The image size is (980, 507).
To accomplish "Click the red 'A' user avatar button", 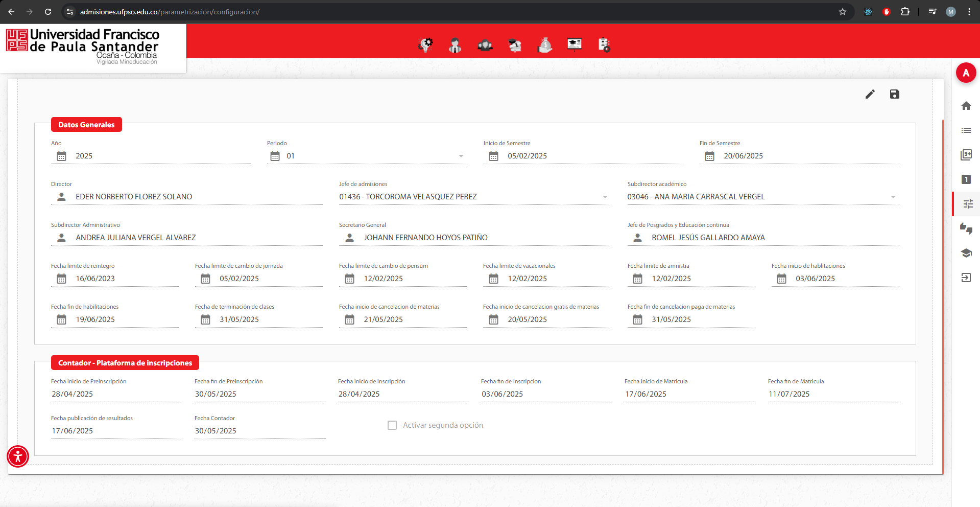I will point(965,73).
